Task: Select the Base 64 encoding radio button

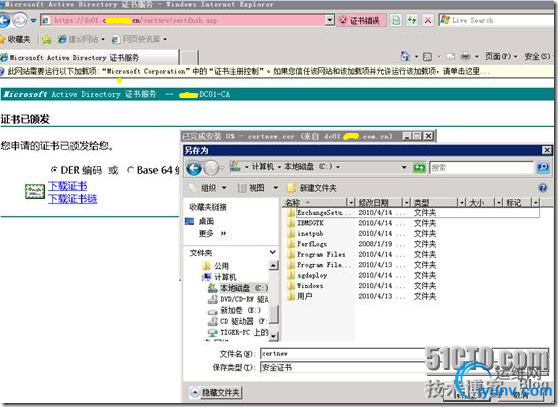Action: pyautogui.click(x=131, y=170)
